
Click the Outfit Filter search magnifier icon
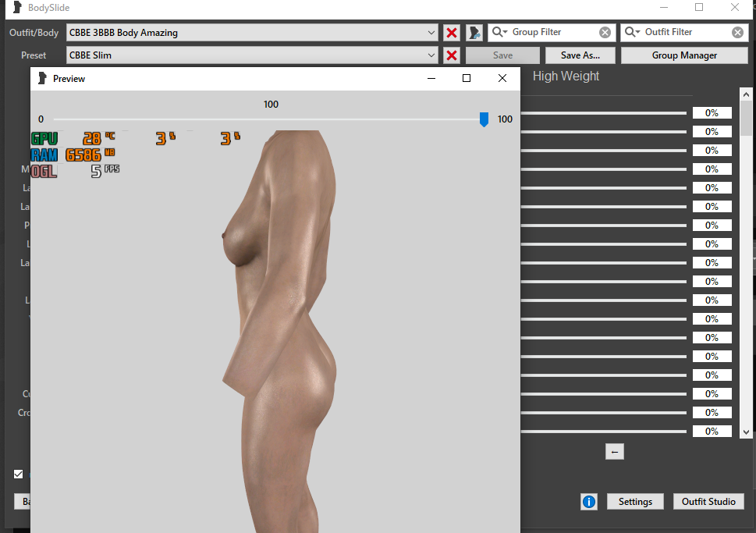(x=632, y=32)
